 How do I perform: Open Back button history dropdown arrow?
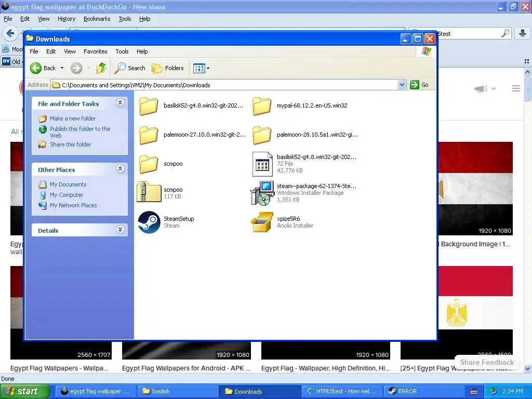(x=62, y=68)
